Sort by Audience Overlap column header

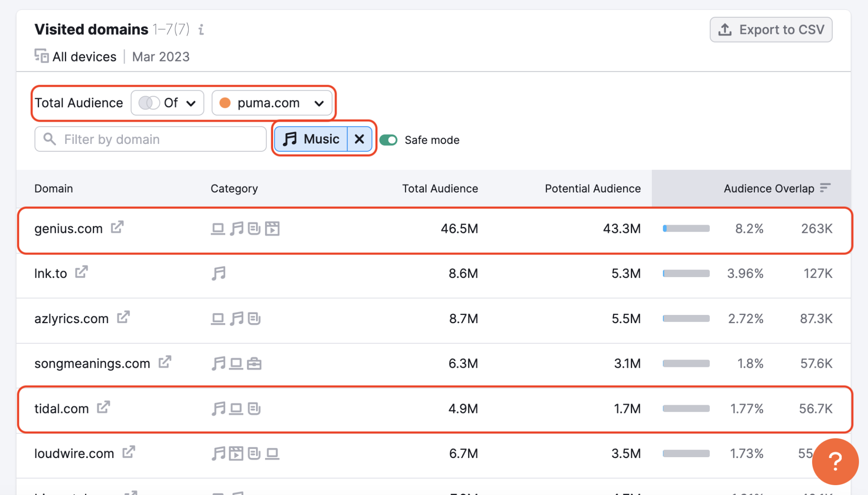[x=769, y=189]
